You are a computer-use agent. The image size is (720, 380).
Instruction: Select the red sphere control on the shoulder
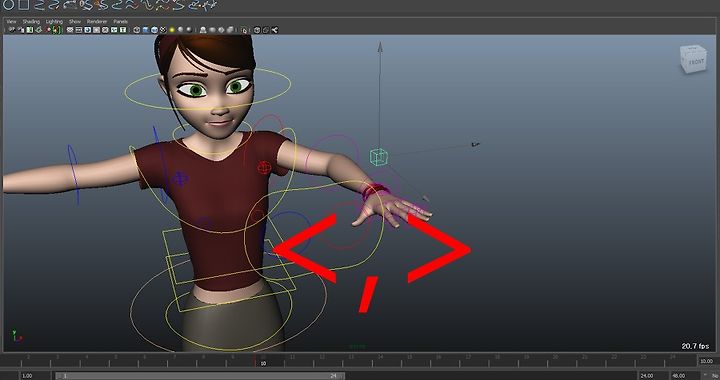pos(264,167)
